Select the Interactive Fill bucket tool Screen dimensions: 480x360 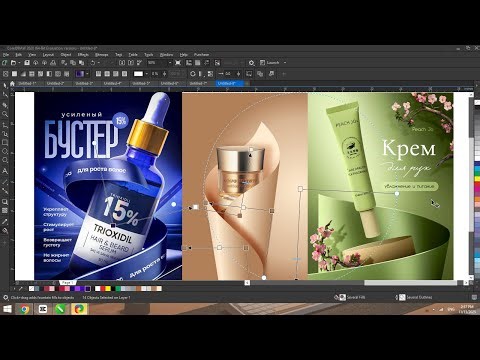5,230
